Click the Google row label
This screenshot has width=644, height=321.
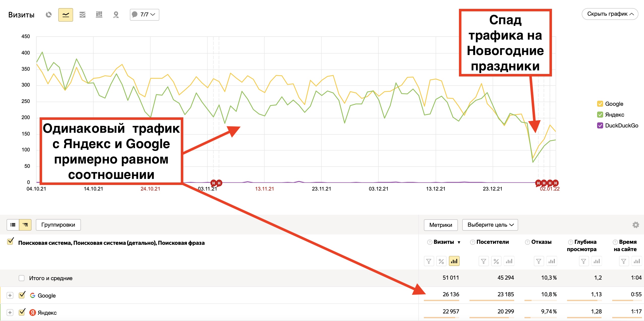(47, 296)
